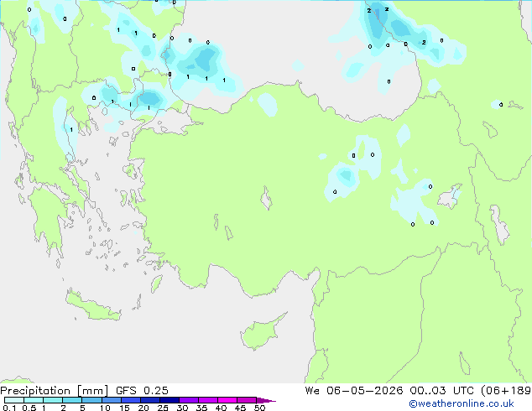Image resolution: width=532 pixels, height=411 pixels.
Task: Click the '35' legend scale value
Action: pos(201,408)
